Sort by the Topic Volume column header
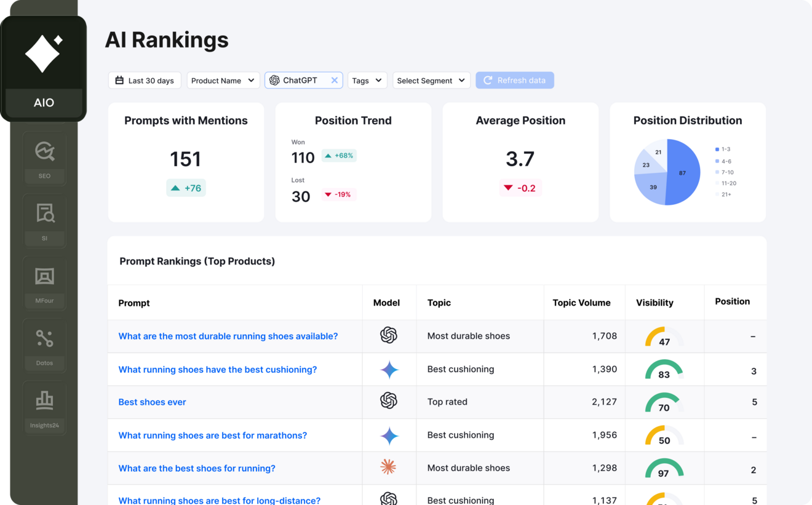Screen dimensions: 812x505 point(581,303)
